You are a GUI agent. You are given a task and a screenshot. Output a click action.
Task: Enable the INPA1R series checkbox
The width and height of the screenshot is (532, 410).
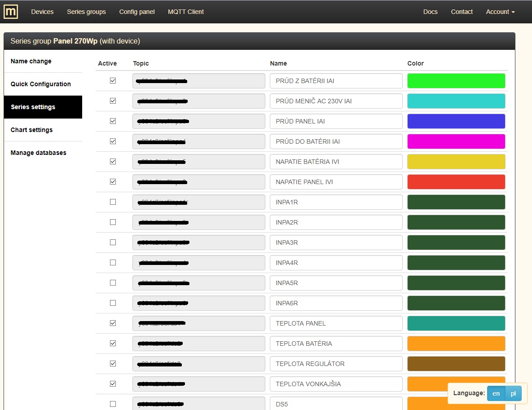pyautogui.click(x=113, y=202)
